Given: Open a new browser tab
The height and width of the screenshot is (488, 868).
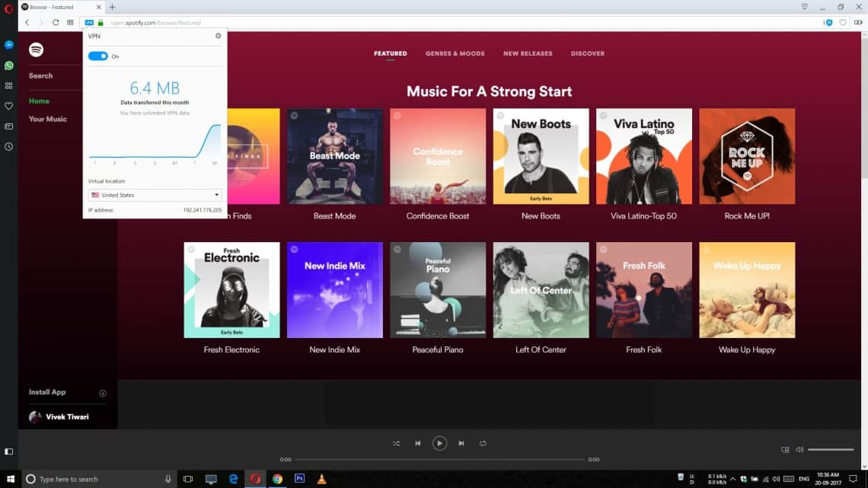Looking at the screenshot, I should click(x=113, y=7).
